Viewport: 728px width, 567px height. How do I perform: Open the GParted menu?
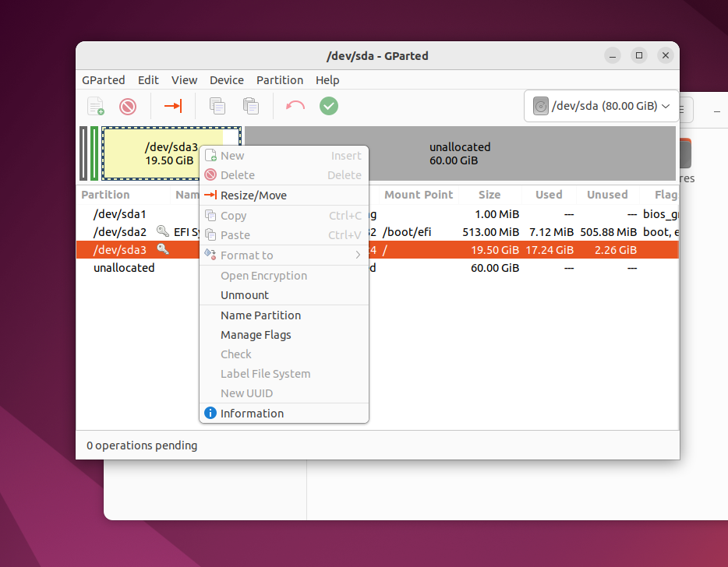(103, 80)
